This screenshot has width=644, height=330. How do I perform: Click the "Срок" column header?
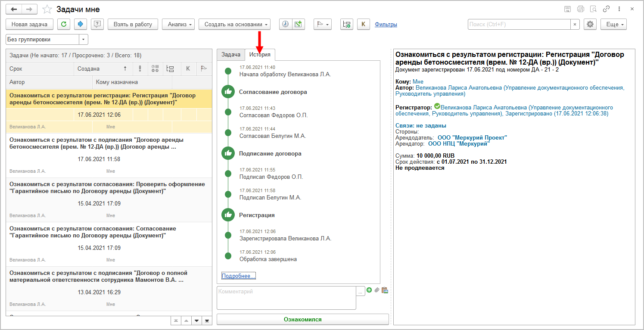point(40,68)
